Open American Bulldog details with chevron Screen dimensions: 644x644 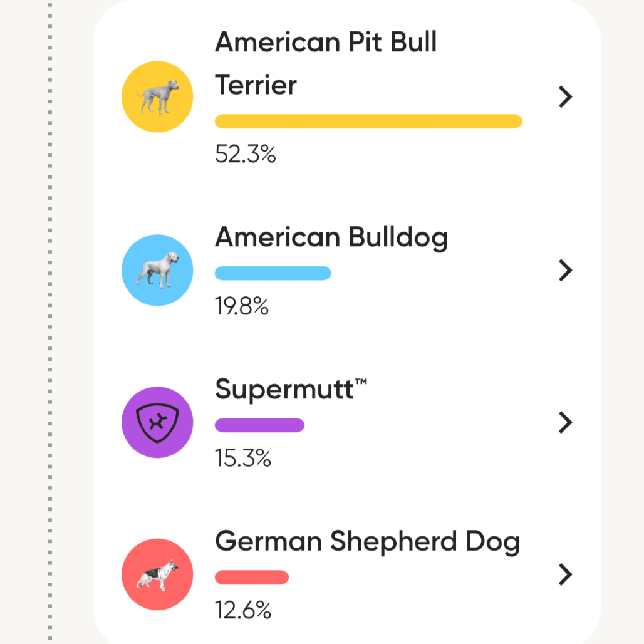click(565, 270)
